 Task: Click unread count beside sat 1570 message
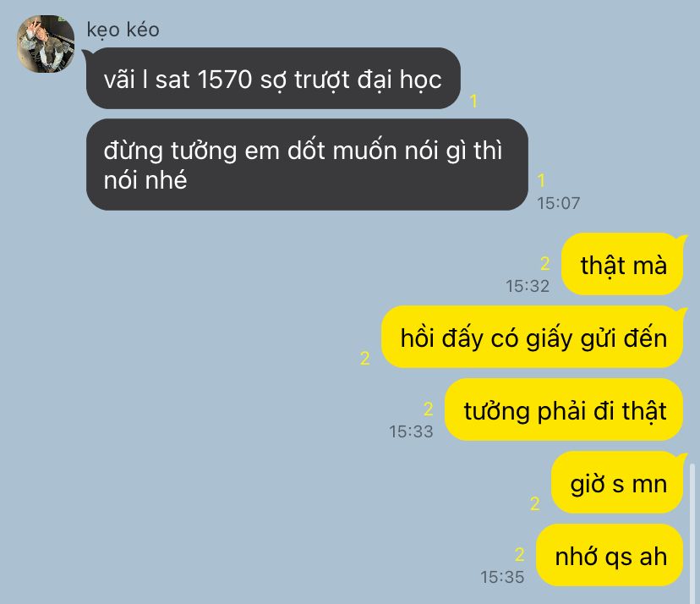coord(473,101)
